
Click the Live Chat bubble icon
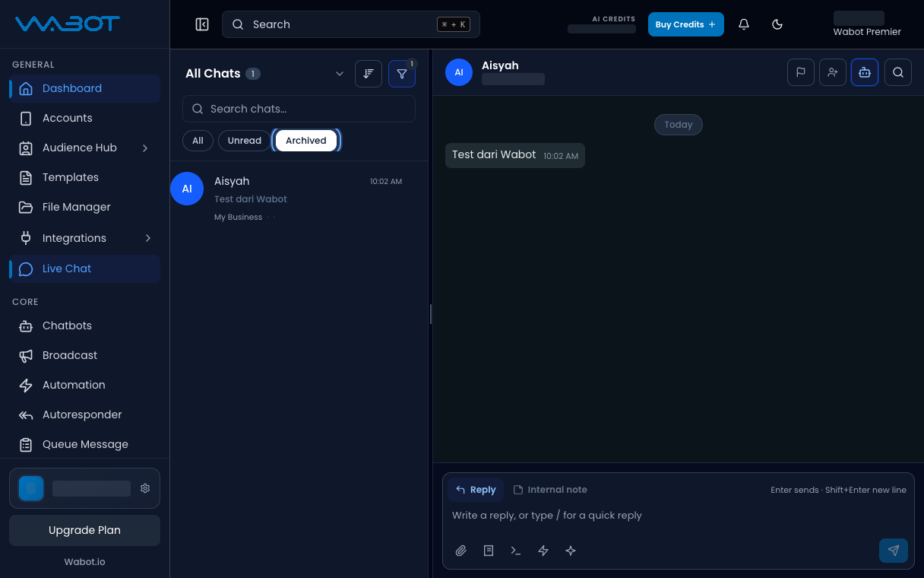pyautogui.click(x=26, y=268)
